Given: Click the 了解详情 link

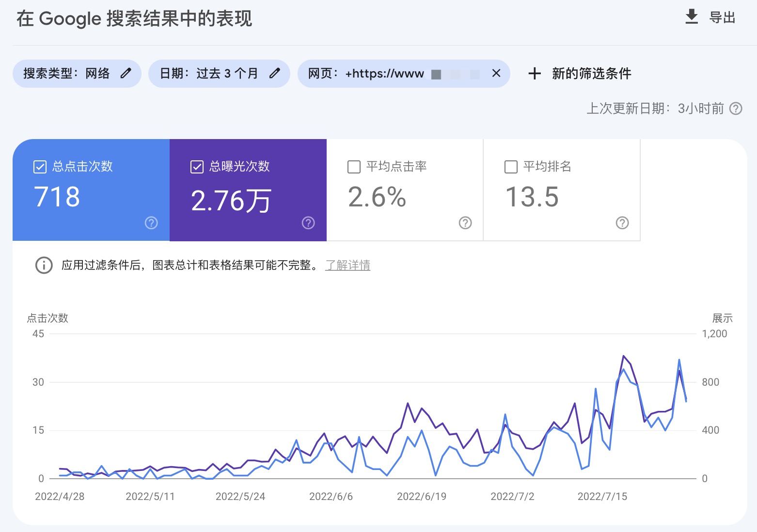Looking at the screenshot, I should 347,266.
